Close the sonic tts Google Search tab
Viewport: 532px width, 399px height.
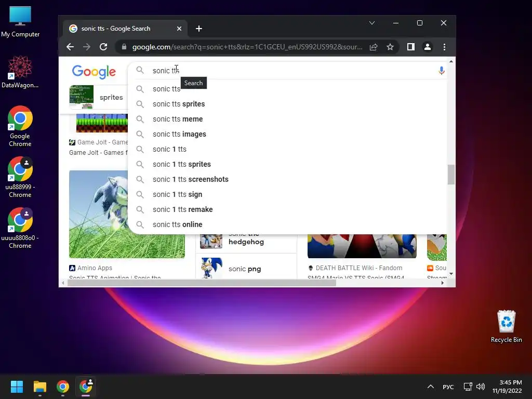(179, 29)
